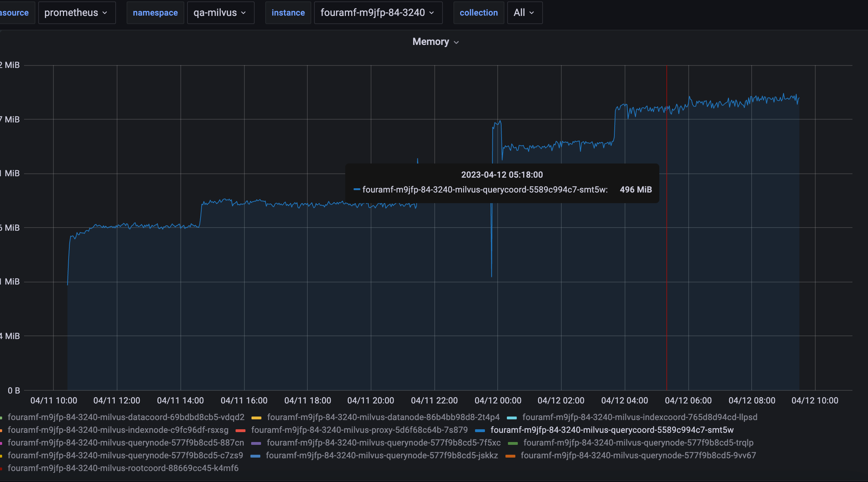The height and width of the screenshot is (482, 868).
Task: Click the instance variable label
Action: point(288,13)
